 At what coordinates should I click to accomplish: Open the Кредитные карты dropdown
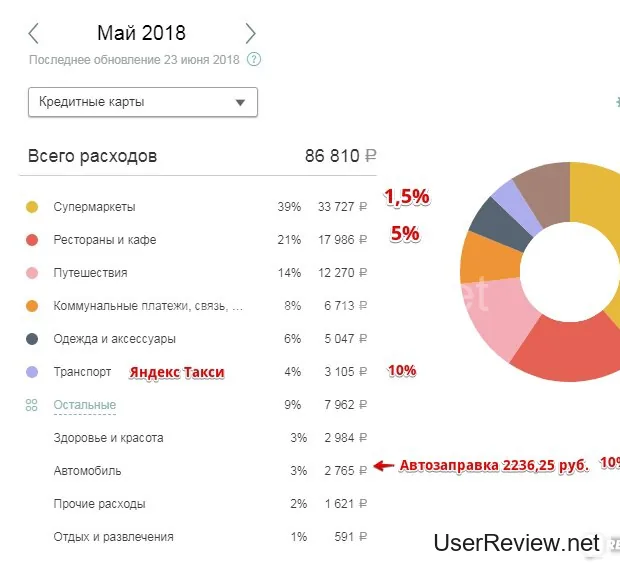(142, 102)
